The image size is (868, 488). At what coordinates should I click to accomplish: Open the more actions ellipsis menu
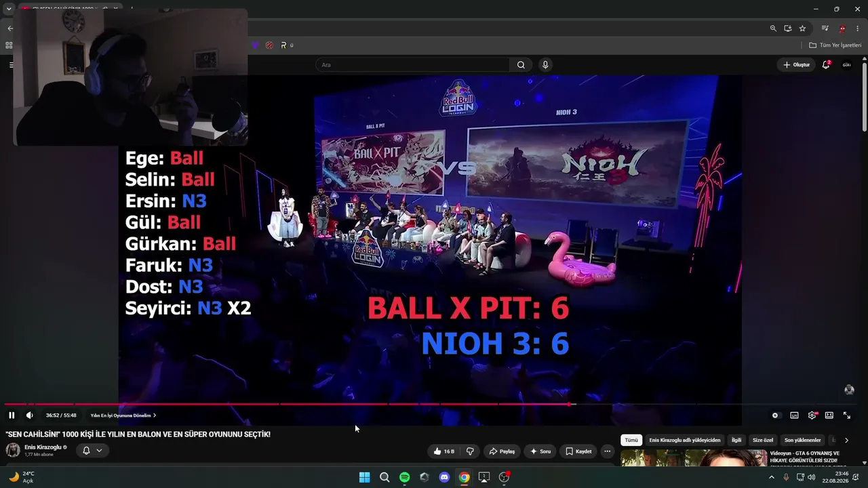click(x=608, y=451)
